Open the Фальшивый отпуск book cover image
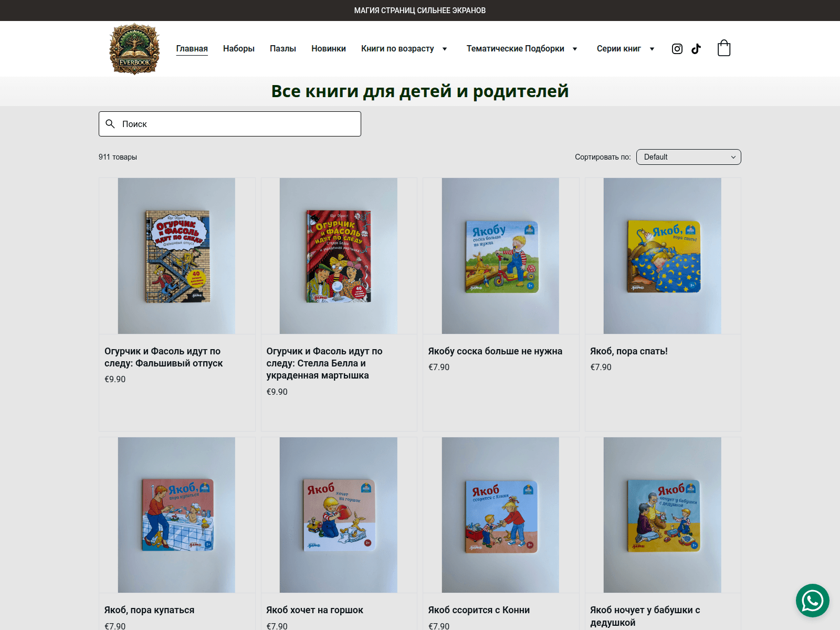 coord(176,256)
